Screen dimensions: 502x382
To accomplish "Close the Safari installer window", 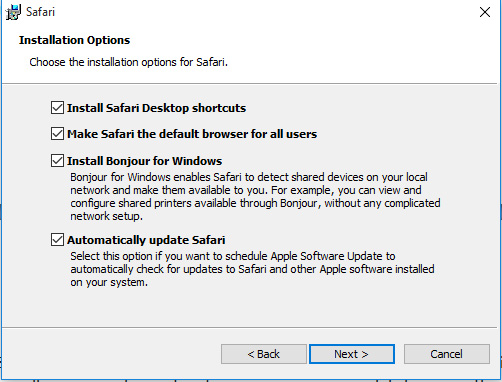I will (485, 12).
